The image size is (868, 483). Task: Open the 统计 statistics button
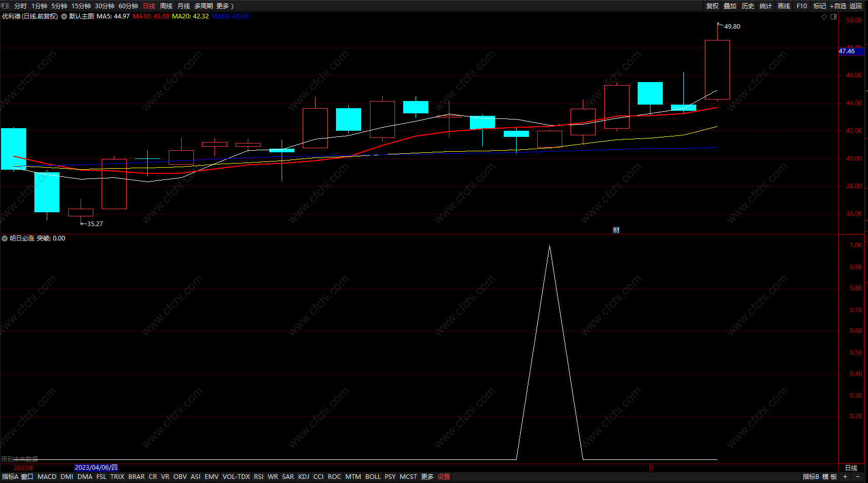[766, 6]
